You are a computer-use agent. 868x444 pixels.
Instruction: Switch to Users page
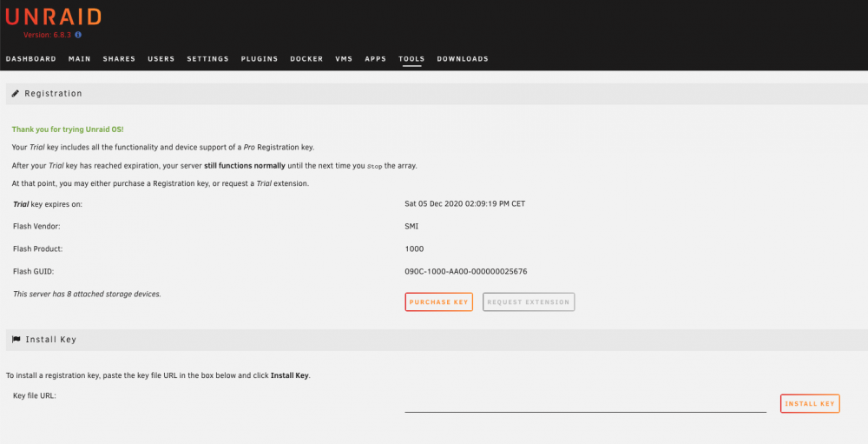(161, 59)
